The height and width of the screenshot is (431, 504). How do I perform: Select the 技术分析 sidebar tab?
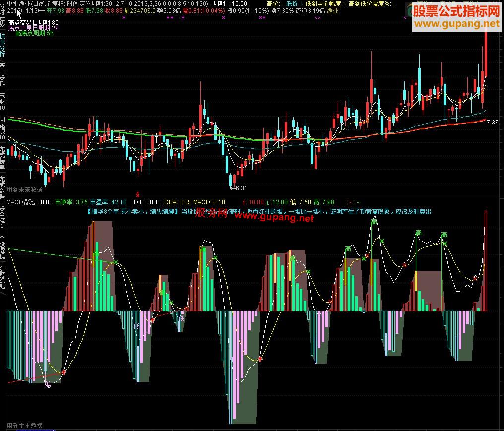[x=2, y=45]
